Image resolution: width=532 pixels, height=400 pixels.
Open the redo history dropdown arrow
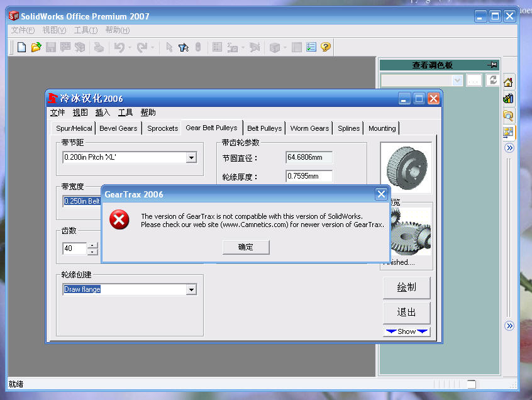click(x=153, y=48)
